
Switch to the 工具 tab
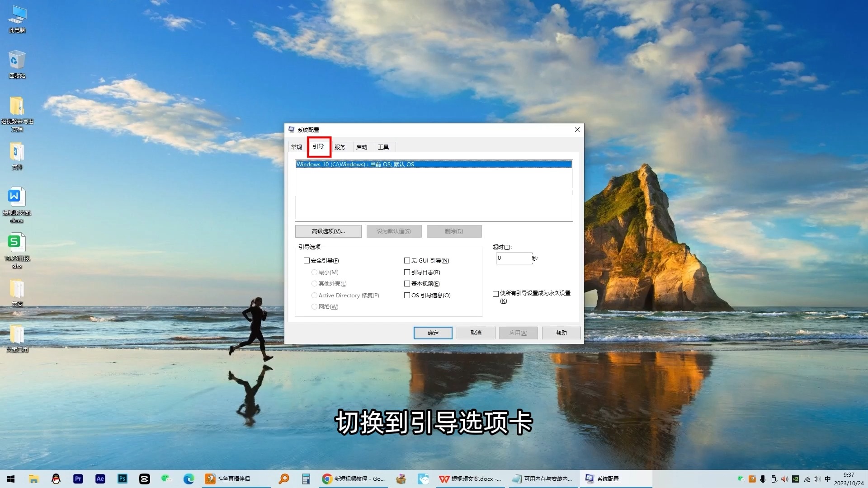click(x=383, y=147)
